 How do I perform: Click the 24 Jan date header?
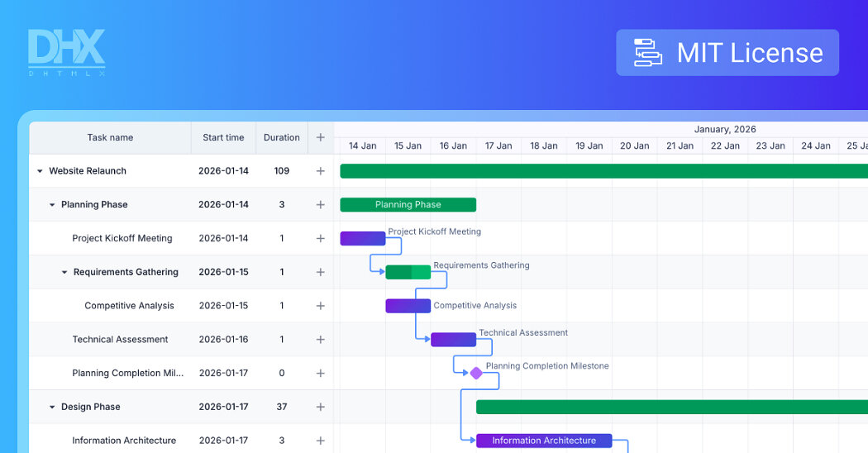(x=816, y=145)
